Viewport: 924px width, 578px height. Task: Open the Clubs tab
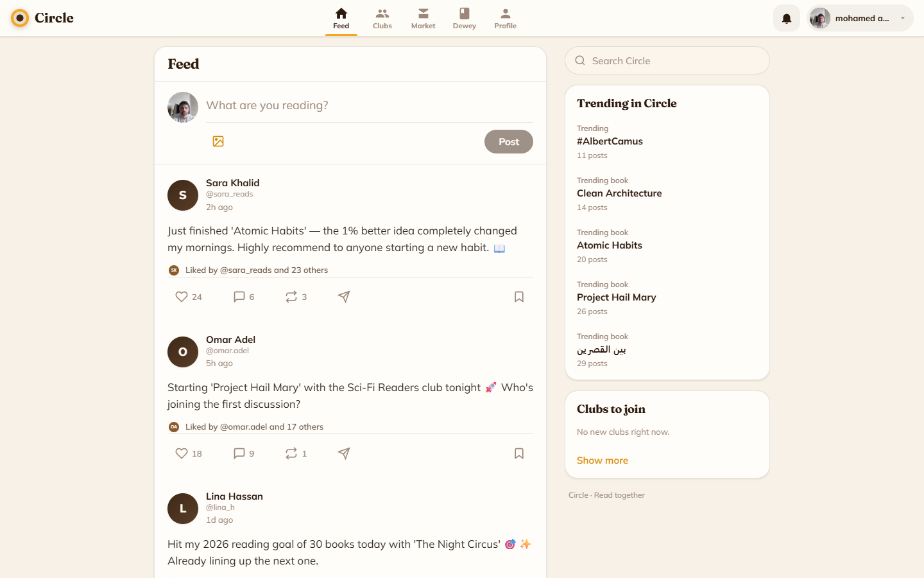(382, 19)
